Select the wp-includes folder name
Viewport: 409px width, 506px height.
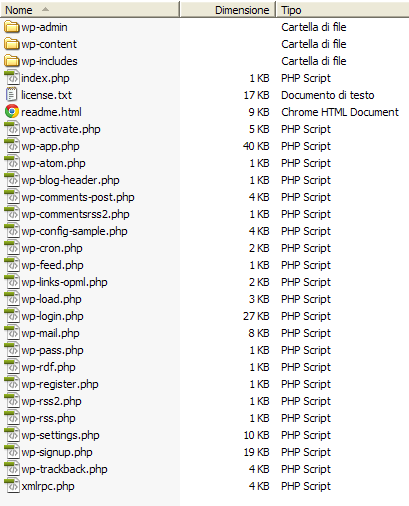click(49, 61)
